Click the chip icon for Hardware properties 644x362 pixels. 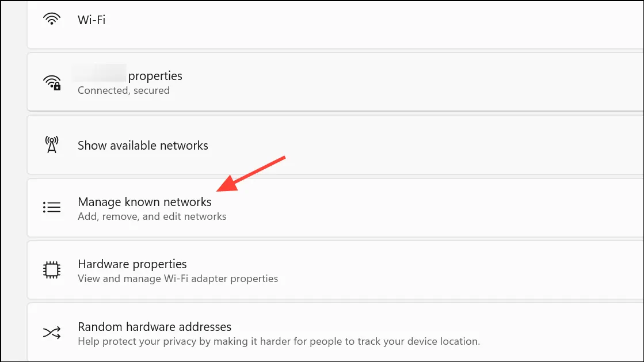click(x=52, y=270)
